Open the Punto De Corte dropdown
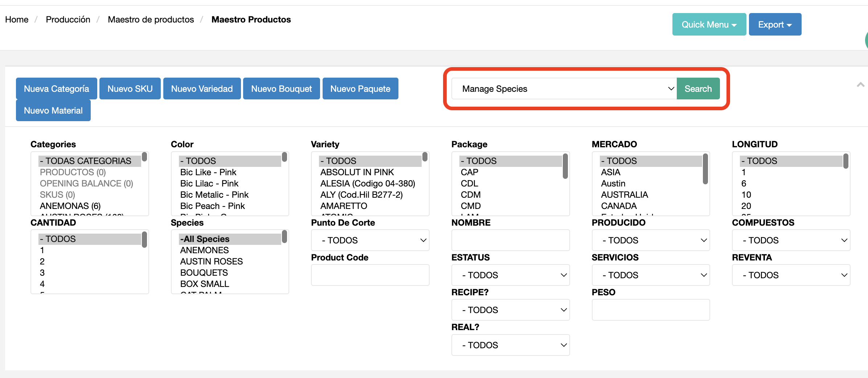The image size is (868, 378). pos(370,240)
